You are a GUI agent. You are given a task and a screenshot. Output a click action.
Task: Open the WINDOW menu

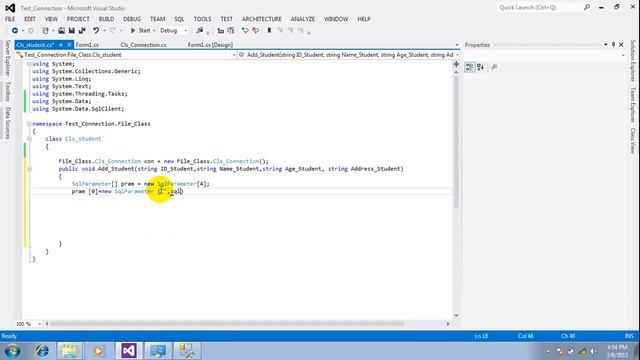[x=336, y=19]
